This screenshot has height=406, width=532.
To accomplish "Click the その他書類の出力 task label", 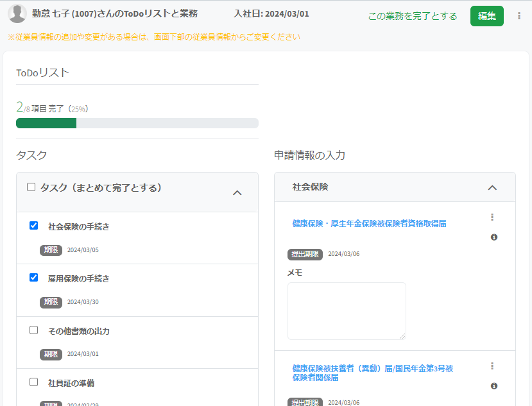I will 79,331.
